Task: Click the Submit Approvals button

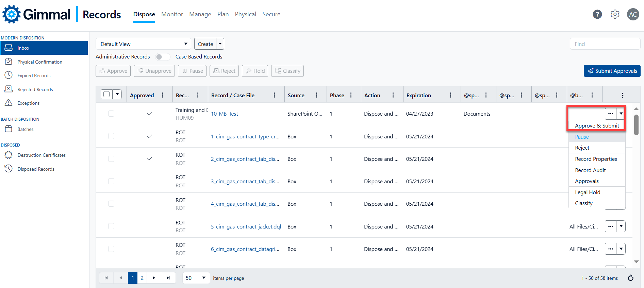Action: (612, 71)
